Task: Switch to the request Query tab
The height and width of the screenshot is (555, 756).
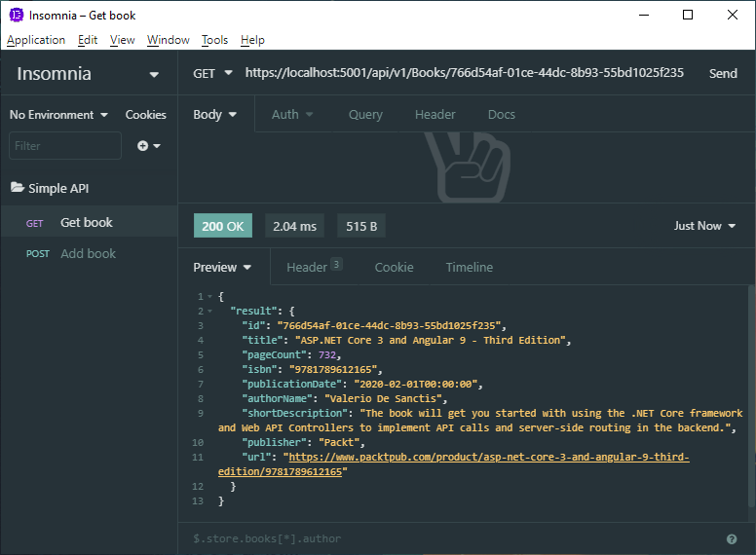Action: (x=365, y=115)
